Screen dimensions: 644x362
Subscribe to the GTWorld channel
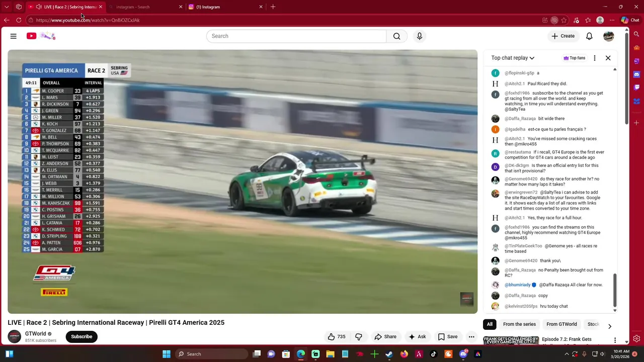coord(82,337)
